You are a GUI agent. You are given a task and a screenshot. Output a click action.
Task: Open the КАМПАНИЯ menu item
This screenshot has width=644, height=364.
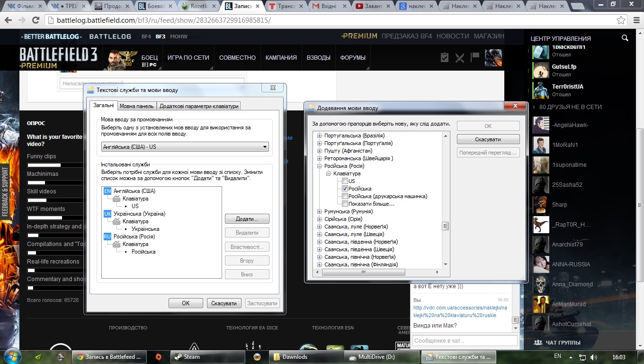click(281, 58)
